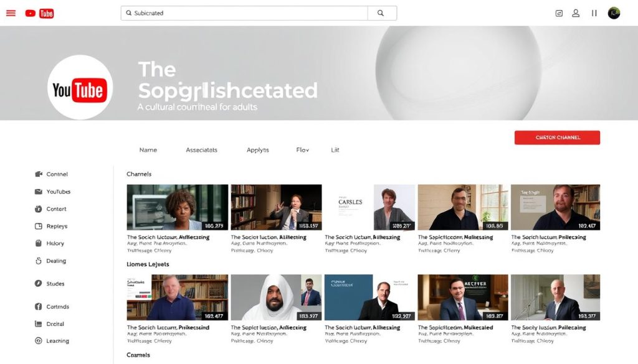This screenshot has height=364, width=638.
Task: Click the camera upload icon near the top right
Action: (x=558, y=12)
